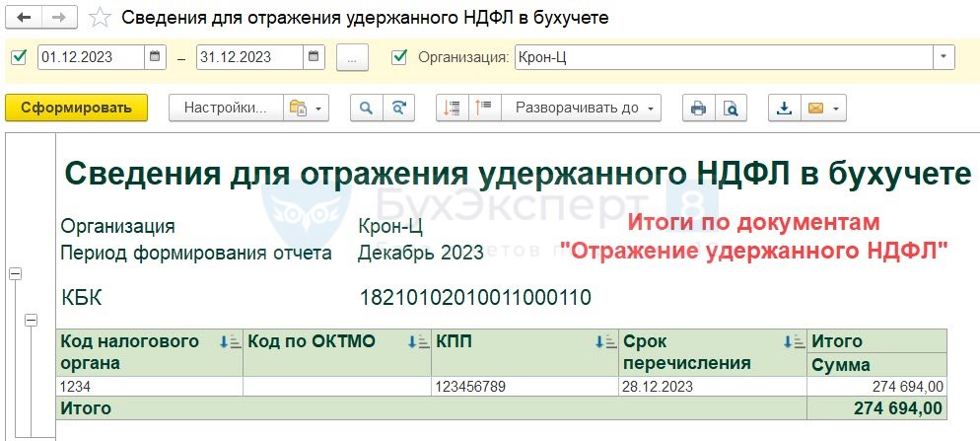Add report to favorites with star icon
This screenshot has height=441, width=980.
[x=100, y=18]
